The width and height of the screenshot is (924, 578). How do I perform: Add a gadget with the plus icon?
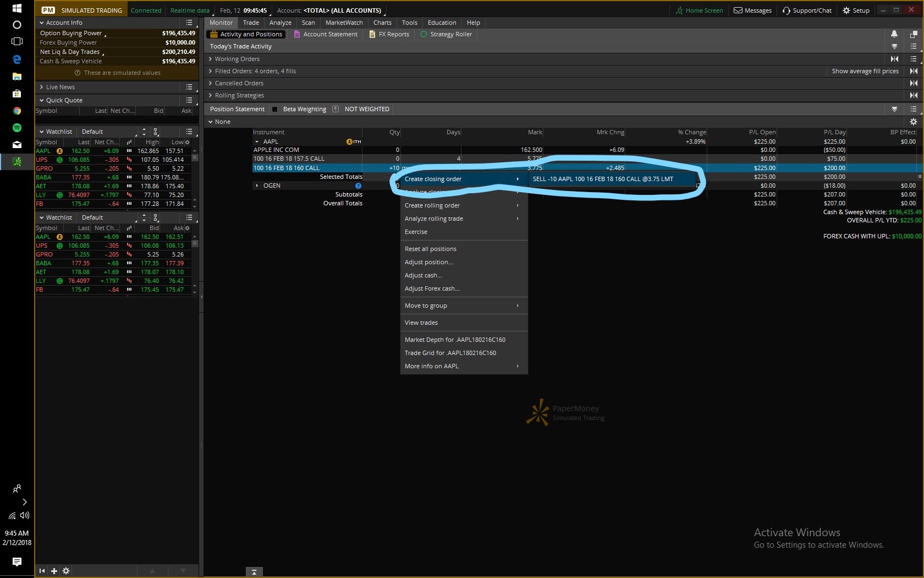point(54,571)
